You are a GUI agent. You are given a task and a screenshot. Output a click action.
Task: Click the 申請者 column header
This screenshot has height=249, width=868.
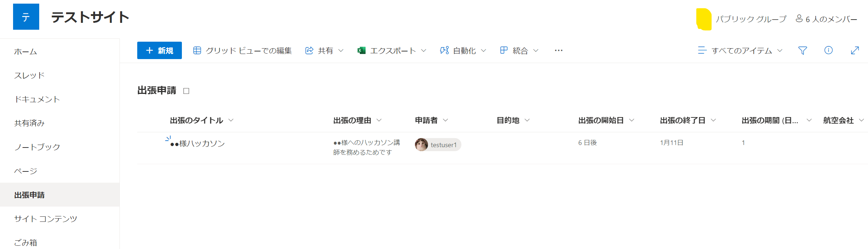click(x=426, y=120)
